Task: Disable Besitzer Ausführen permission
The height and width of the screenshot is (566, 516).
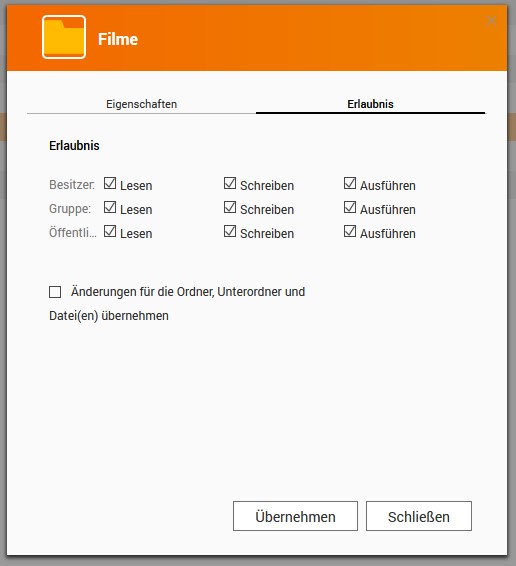Action: pos(350,183)
